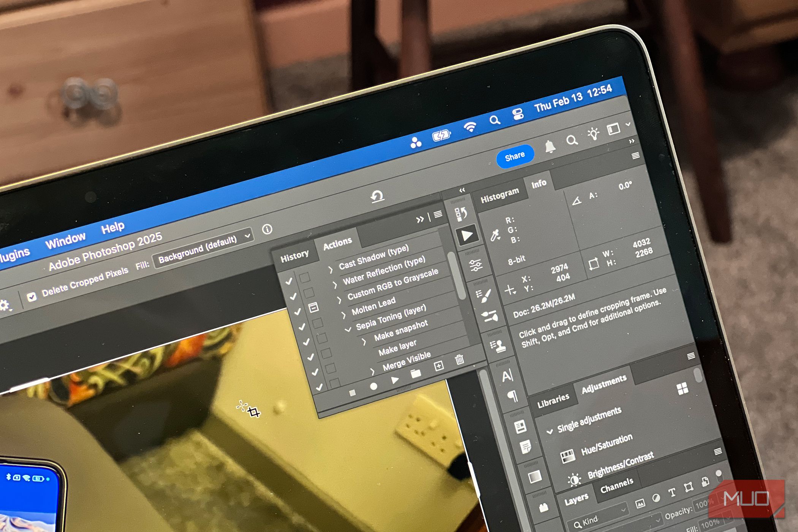Uncheck Delete Cropped Pixels checkbox
This screenshot has width=798, height=532.
[x=32, y=297]
